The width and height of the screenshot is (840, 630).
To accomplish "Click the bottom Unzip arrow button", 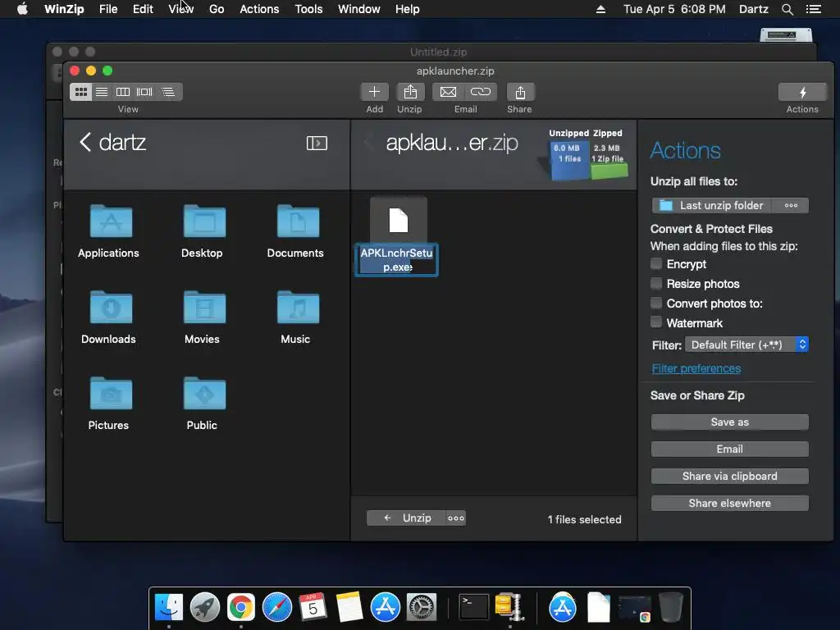I will pos(407,518).
